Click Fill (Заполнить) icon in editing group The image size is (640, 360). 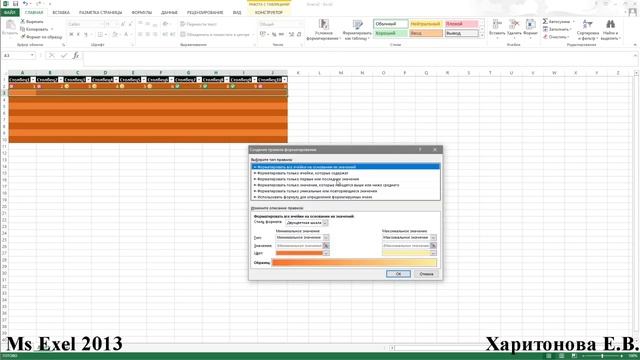click(x=545, y=29)
